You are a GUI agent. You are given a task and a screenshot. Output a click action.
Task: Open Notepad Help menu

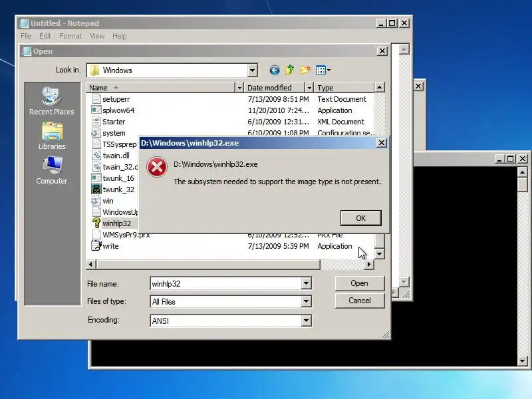(x=120, y=36)
